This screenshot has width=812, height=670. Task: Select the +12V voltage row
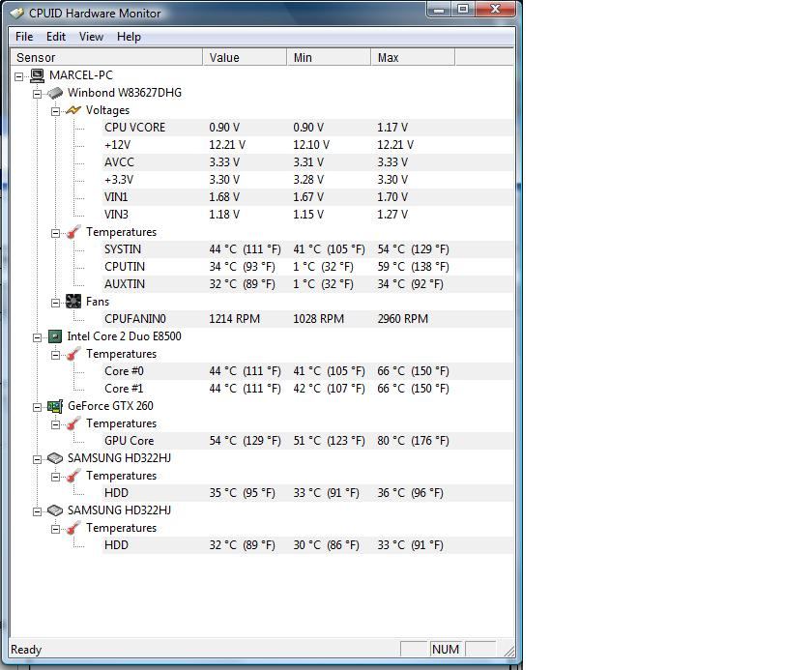point(308,145)
